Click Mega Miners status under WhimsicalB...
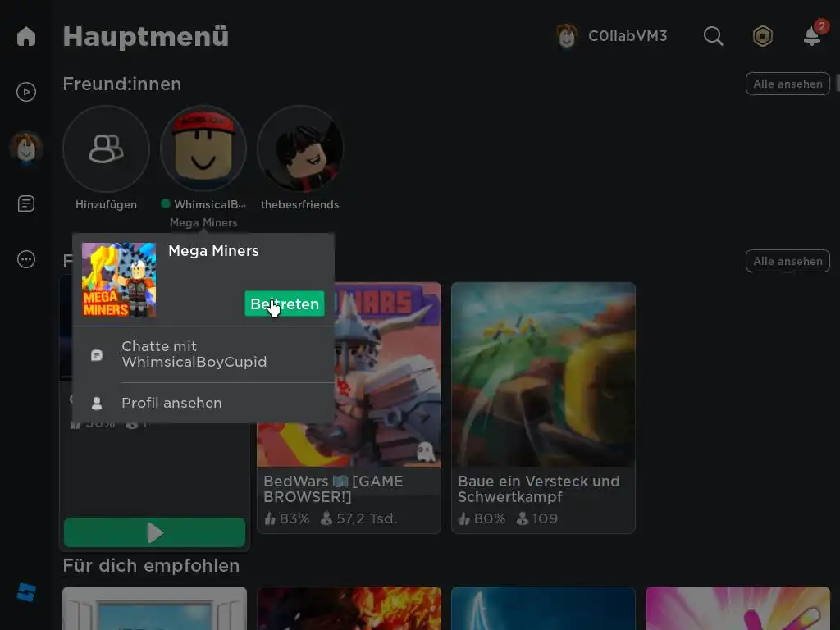This screenshot has height=630, width=840. pyautogui.click(x=203, y=222)
